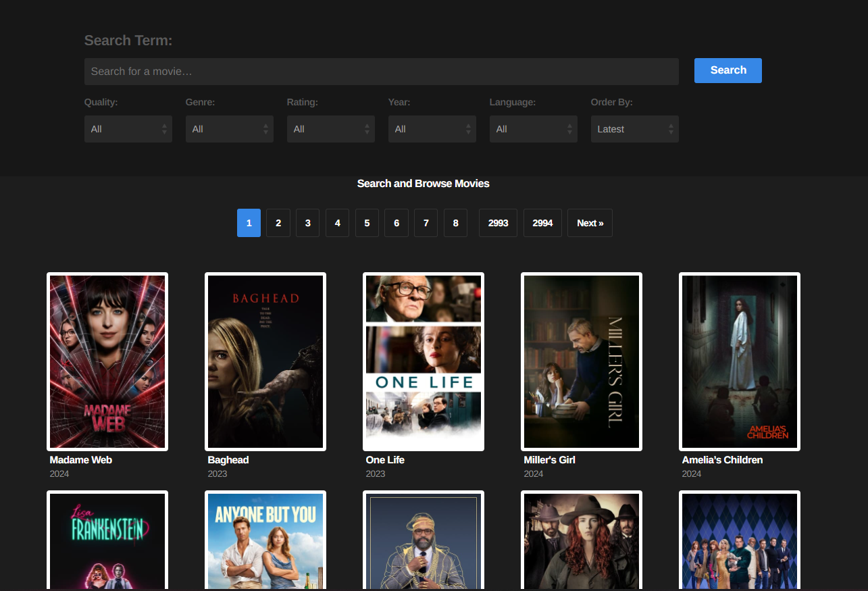Go to the Next » page
Viewport: 868px width, 591px height.
pyautogui.click(x=590, y=223)
